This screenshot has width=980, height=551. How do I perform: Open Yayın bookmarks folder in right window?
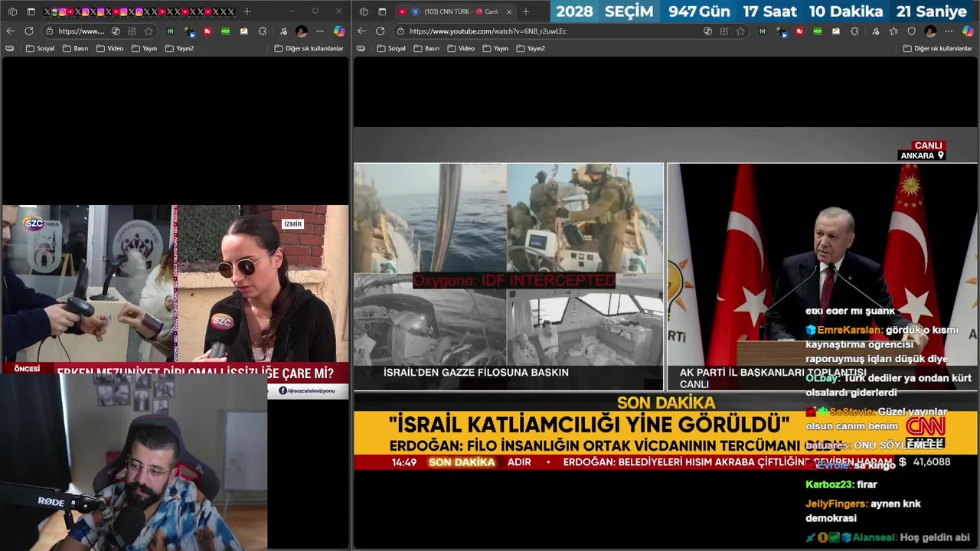[495, 48]
